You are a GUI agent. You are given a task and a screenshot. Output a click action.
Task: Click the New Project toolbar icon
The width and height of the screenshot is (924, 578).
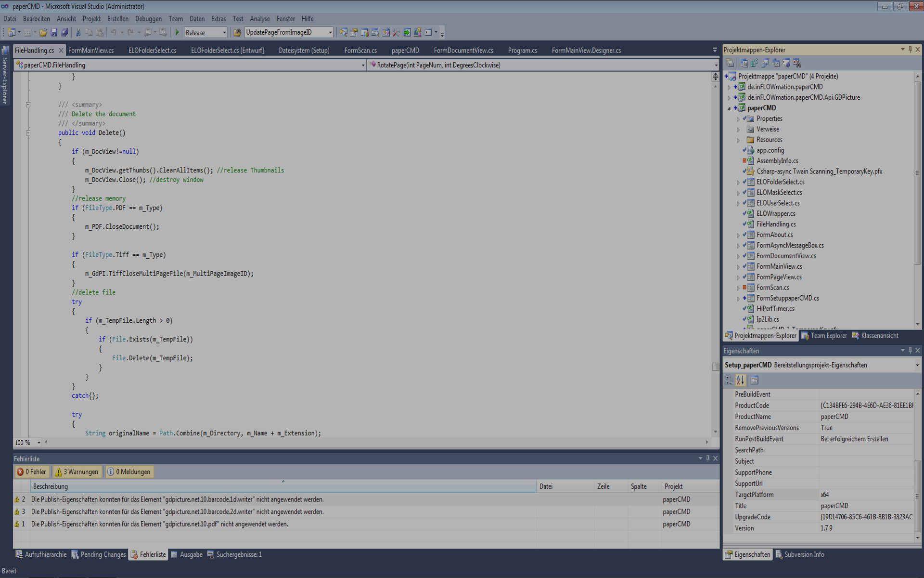[11, 32]
